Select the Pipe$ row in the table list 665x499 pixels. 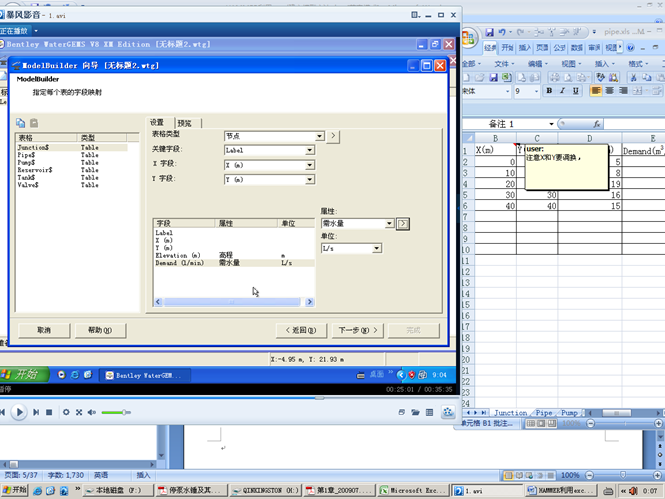72,155
